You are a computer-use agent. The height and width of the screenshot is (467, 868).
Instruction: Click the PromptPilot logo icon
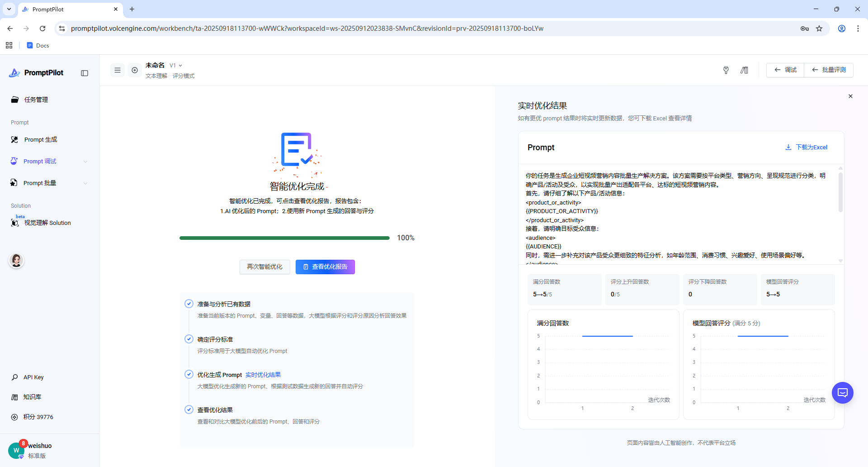[x=14, y=73]
